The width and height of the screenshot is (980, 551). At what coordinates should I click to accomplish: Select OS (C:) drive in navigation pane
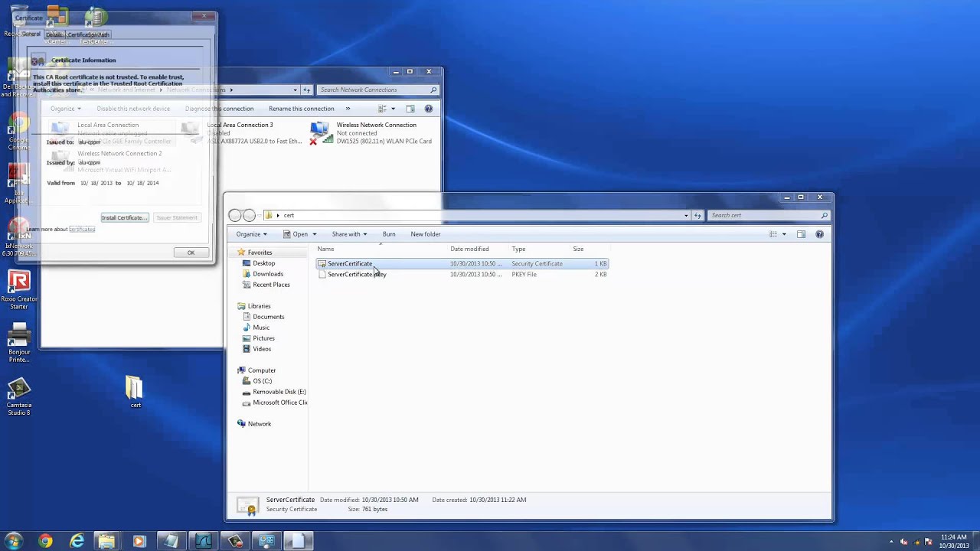(x=262, y=381)
